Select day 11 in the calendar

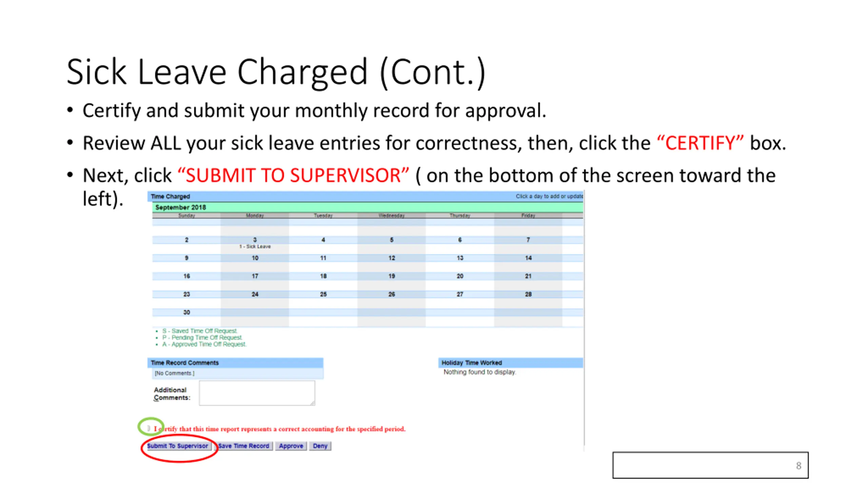tap(323, 258)
